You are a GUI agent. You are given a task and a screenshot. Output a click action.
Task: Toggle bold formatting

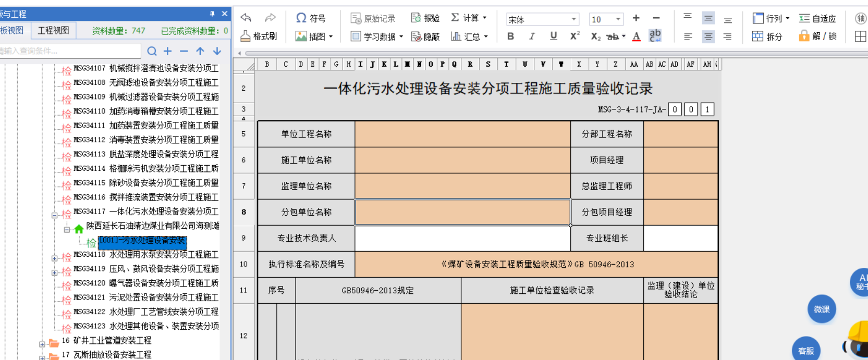point(510,36)
